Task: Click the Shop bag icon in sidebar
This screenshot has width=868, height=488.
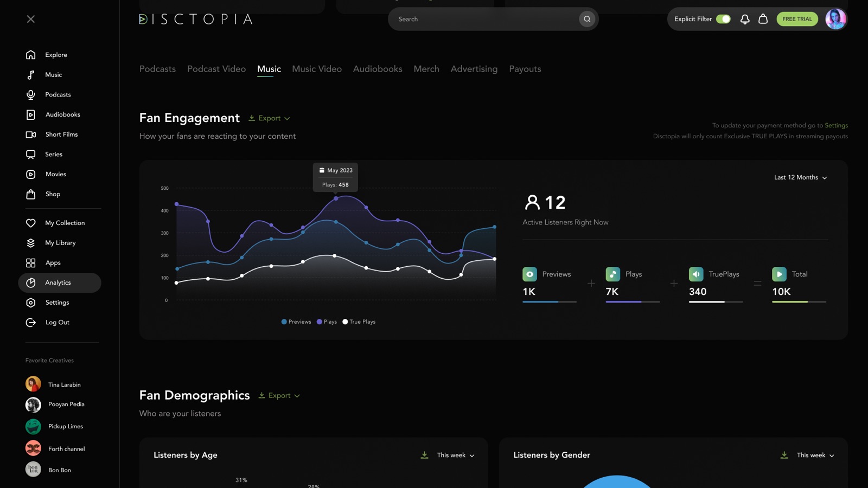Action: (x=31, y=194)
